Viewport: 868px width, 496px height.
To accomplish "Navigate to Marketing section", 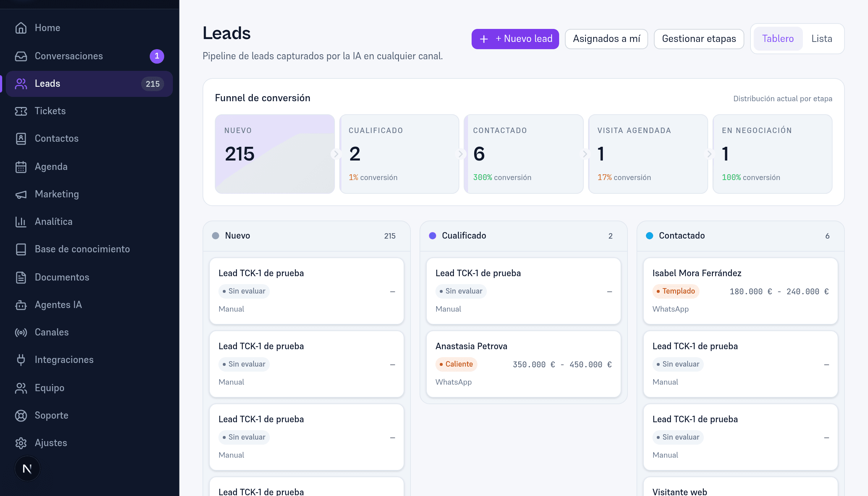I will tap(89, 194).
